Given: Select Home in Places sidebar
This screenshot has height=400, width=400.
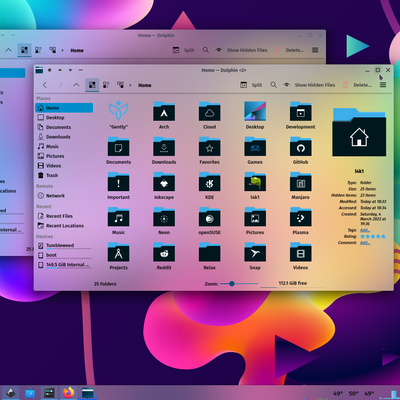Looking at the screenshot, I should click(64, 108).
